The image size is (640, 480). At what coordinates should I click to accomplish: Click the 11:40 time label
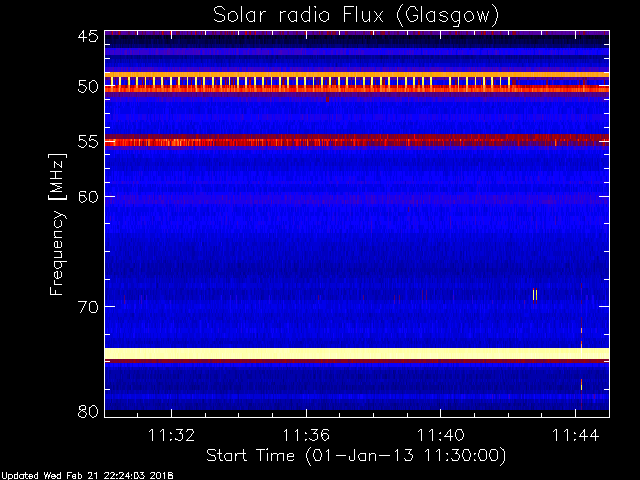click(440, 435)
